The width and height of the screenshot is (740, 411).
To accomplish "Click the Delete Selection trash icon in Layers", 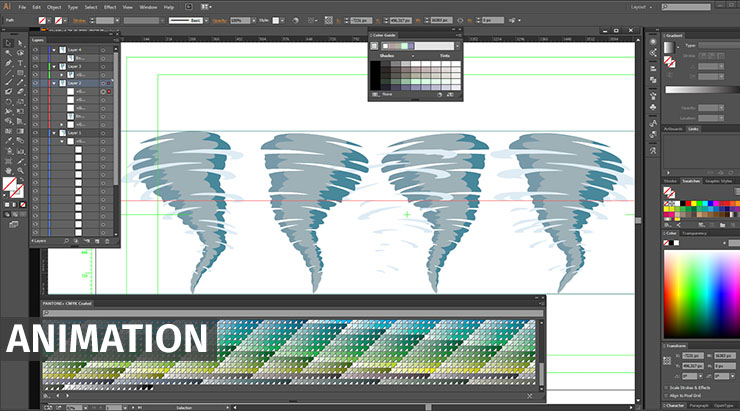I will click(108, 241).
